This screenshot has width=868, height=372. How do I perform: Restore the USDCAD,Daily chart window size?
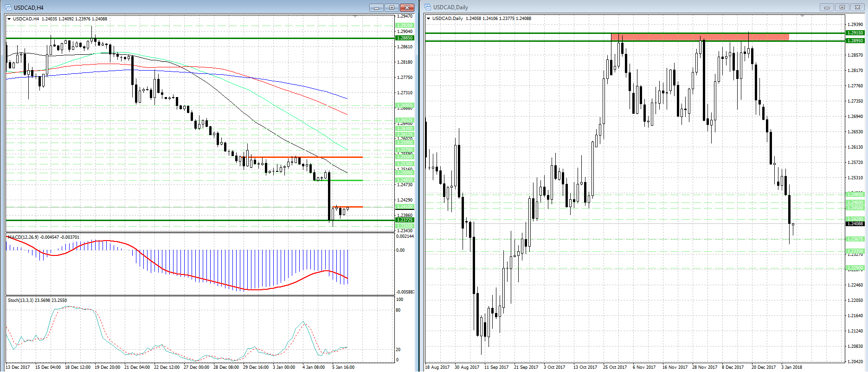(842, 7)
